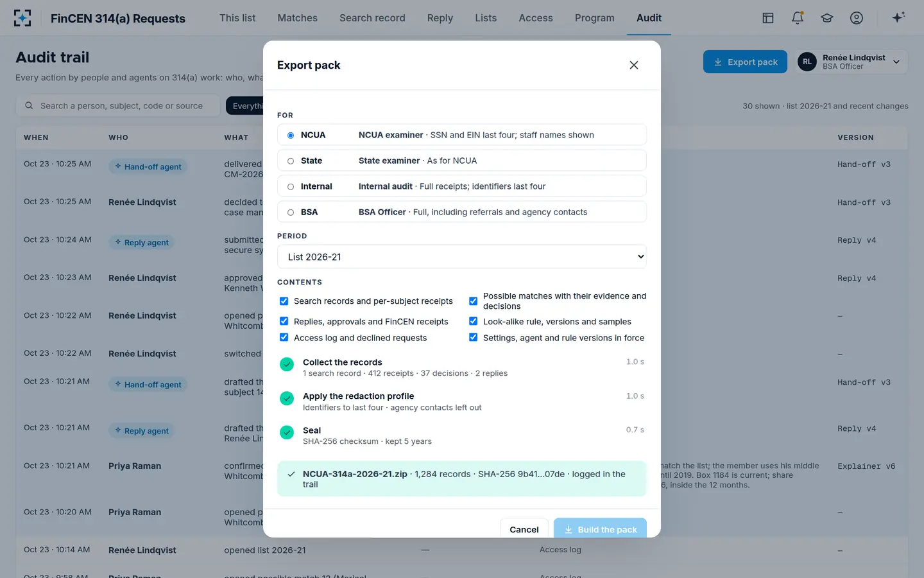This screenshot has width=924, height=578.
Task: Launch the sparkle assistant icon
Action: point(898,17)
